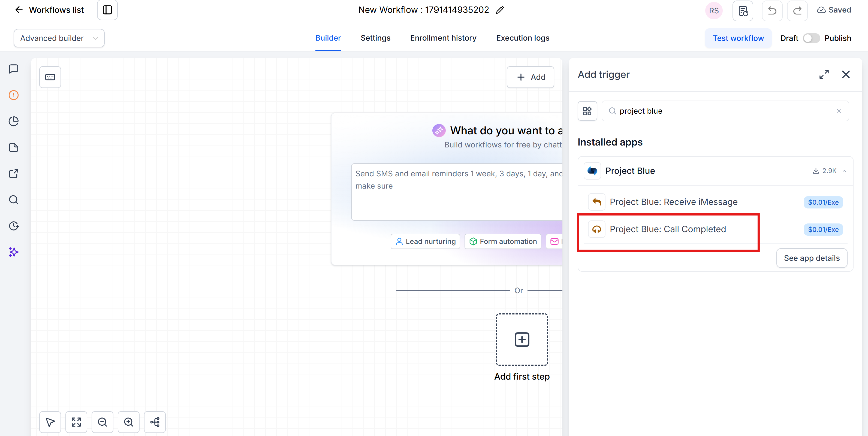Open the Advanced builder dropdown
Image resolution: width=868 pixels, height=436 pixels.
pos(59,38)
